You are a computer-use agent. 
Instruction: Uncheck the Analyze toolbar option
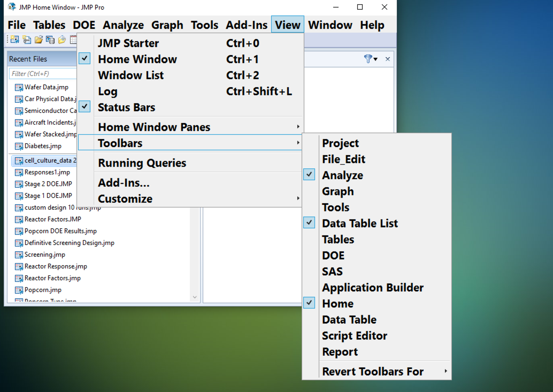342,175
